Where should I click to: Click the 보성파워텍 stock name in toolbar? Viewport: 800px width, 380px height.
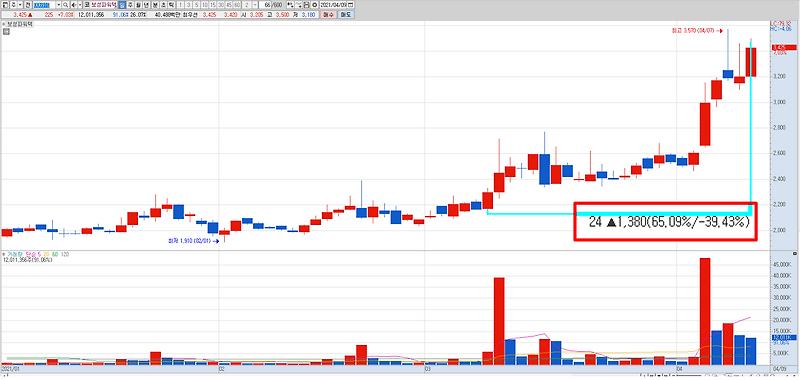pyautogui.click(x=104, y=5)
